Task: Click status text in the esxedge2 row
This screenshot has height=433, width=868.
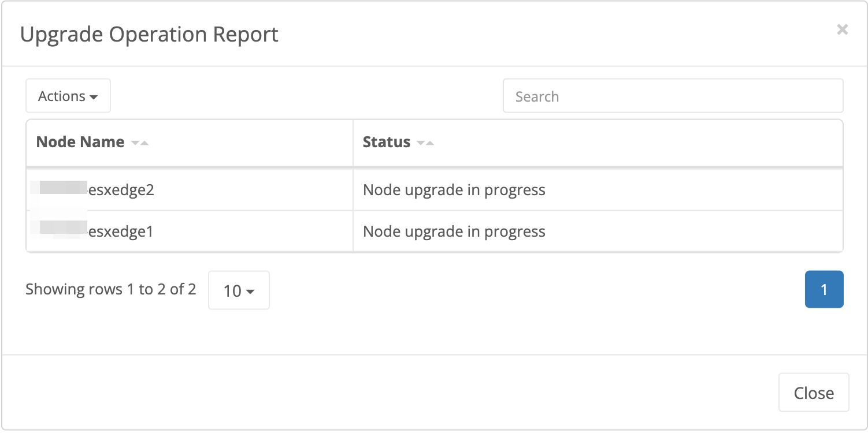Action: click(454, 190)
